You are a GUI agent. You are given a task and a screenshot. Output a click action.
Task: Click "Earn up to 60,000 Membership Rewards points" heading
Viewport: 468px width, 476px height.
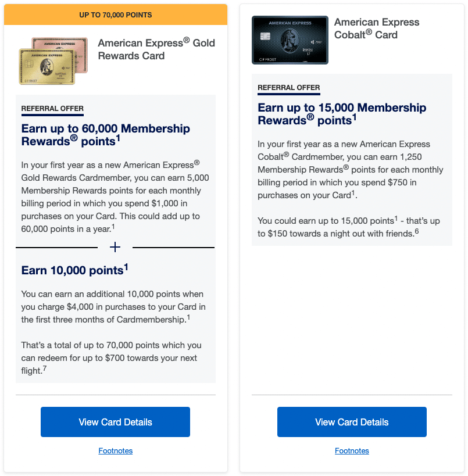tap(105, 135)
